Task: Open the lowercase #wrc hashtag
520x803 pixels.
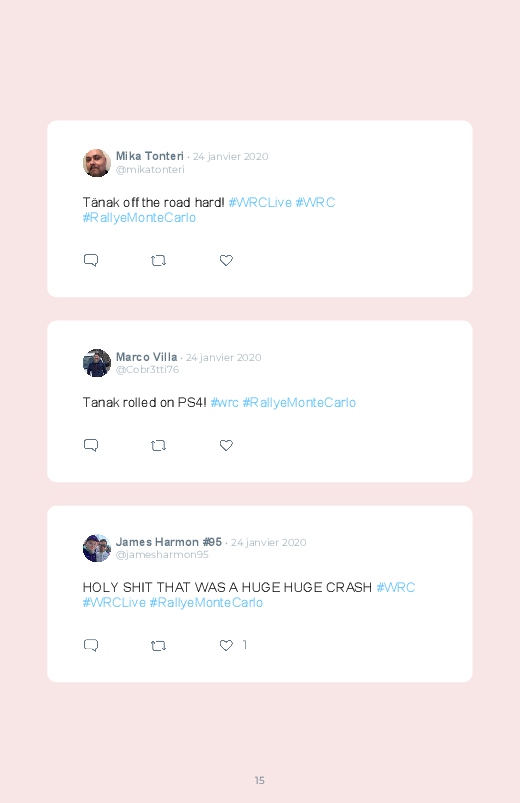Action: click(224, 403)
